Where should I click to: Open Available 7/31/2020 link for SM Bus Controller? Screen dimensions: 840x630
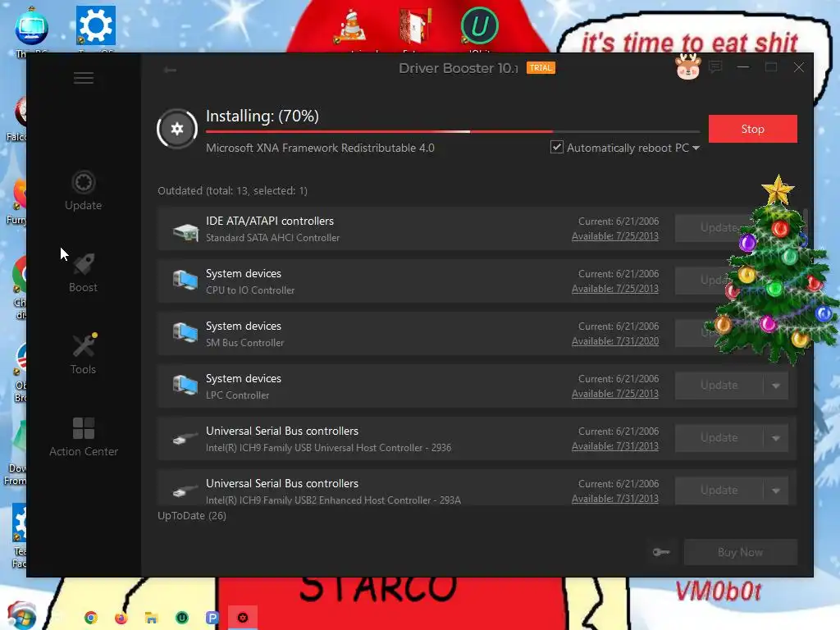coord(615,341)
